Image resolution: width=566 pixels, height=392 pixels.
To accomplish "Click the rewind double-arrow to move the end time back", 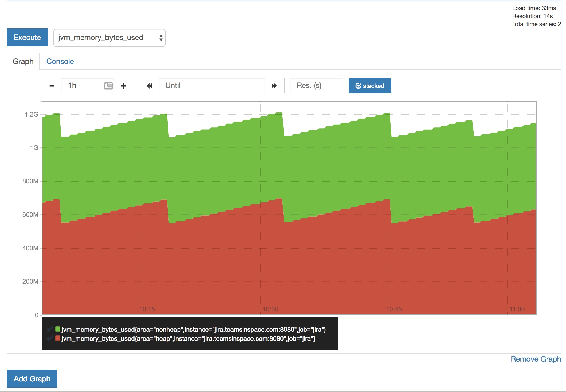I will pyautogui.click(x=149, y=86).
